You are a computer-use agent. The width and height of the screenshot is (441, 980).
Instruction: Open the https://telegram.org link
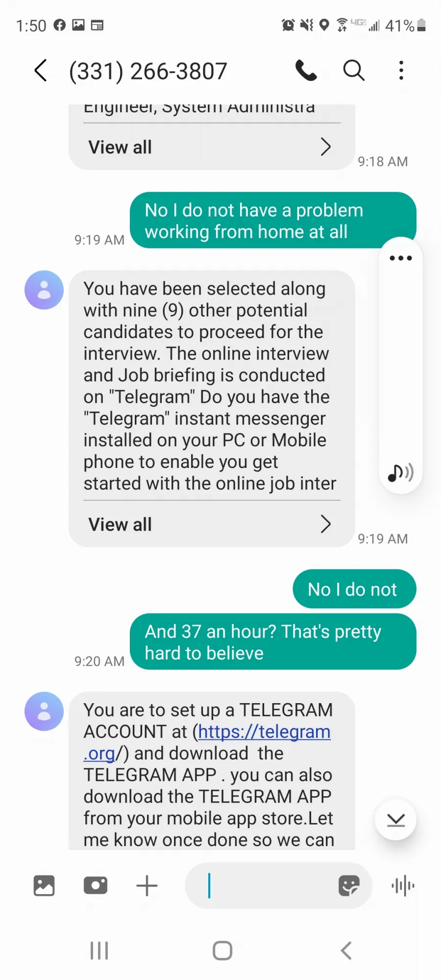click(207, 742)
